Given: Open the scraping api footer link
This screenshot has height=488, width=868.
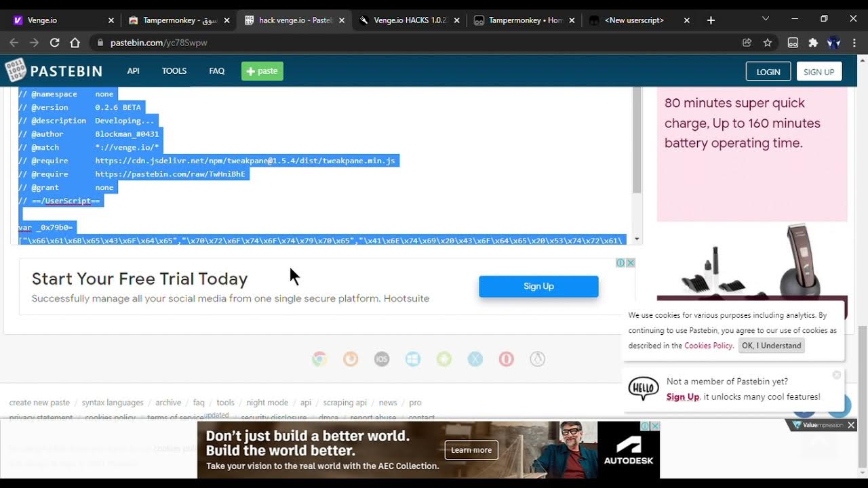Looking at the screenshot, I should [344, 403].
